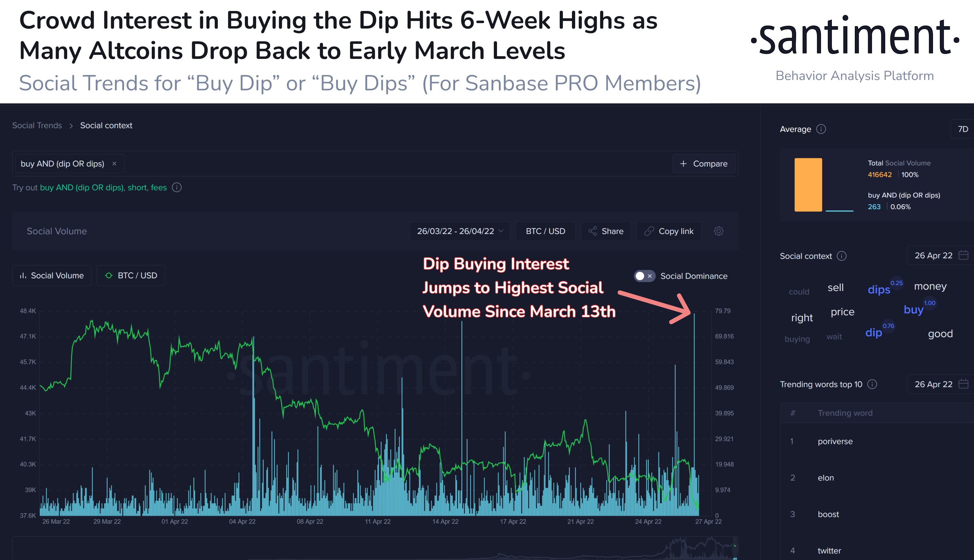Enable the Social Dominance toggle
This screenshot has height=560, width=974.
[x=644, y=276]
